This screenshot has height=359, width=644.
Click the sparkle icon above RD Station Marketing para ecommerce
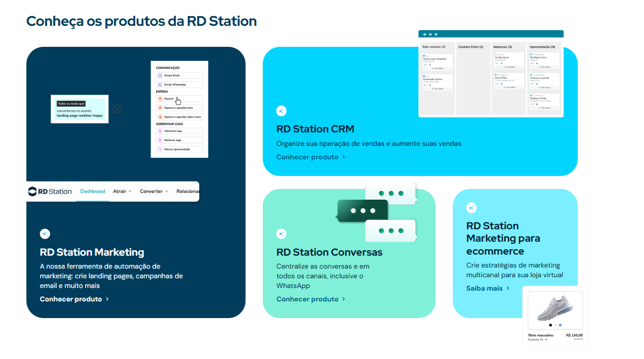click(471, 208)
